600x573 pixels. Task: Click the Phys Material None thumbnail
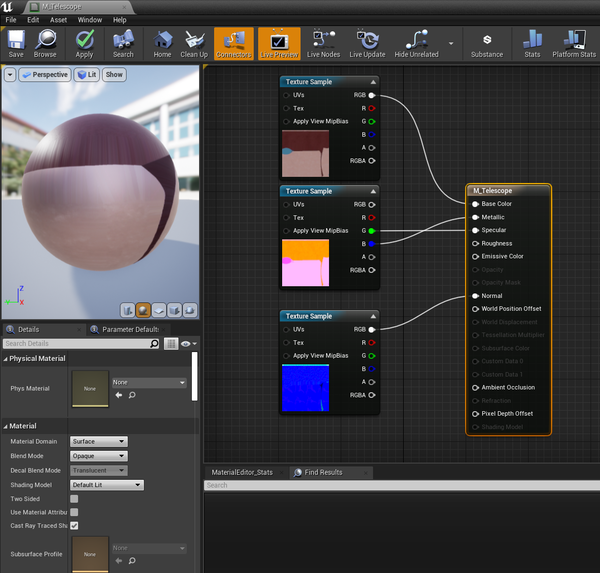[90, 389]
